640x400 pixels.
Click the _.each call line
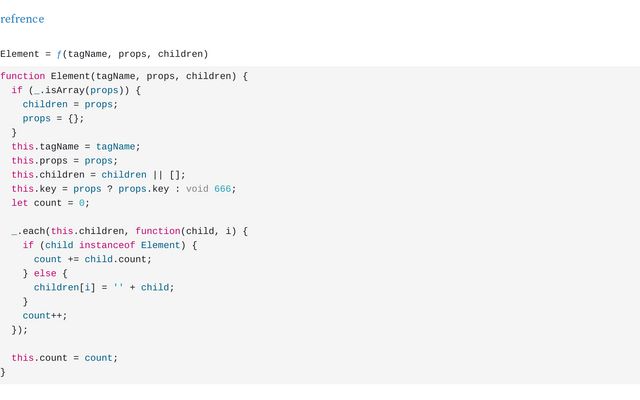pos(129,231)
